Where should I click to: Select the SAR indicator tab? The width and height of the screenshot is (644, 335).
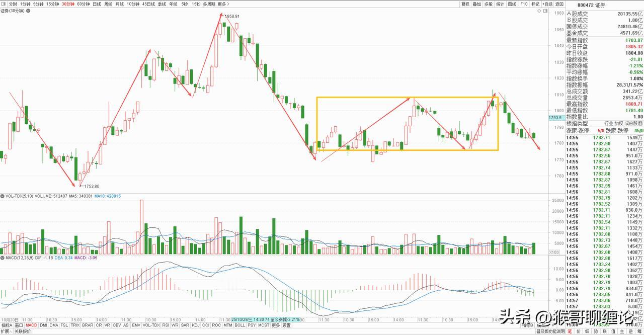pyautogui.click(x=185, y=325)
